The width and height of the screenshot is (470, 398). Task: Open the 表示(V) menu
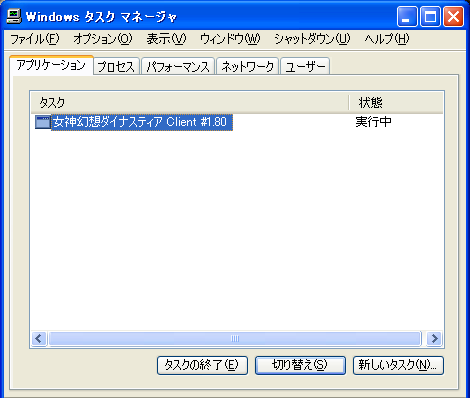(166, 39)
